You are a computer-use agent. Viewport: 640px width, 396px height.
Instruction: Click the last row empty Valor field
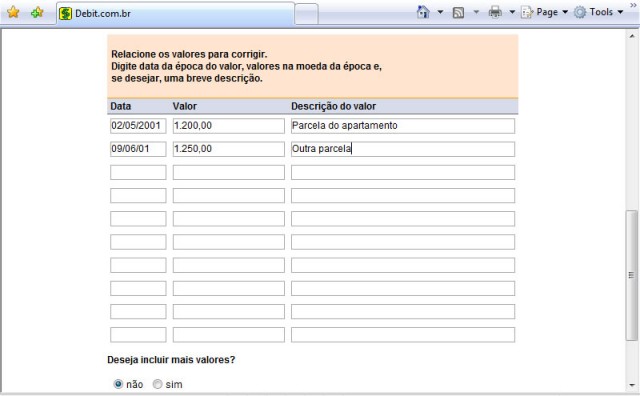[229, 335]
